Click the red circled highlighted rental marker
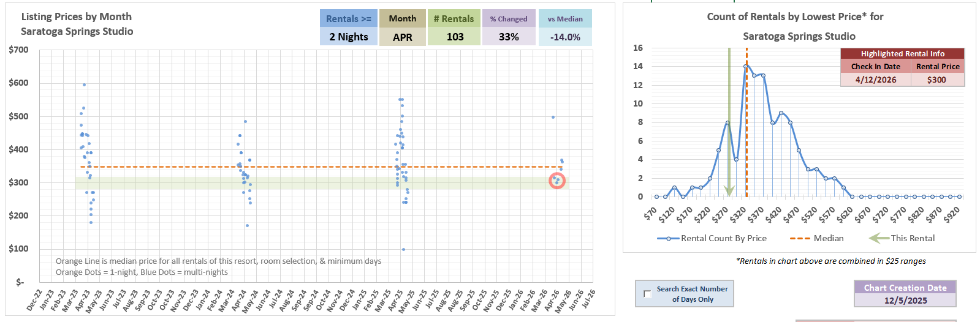This screenshot has height=322, width=980. point(556,181)
